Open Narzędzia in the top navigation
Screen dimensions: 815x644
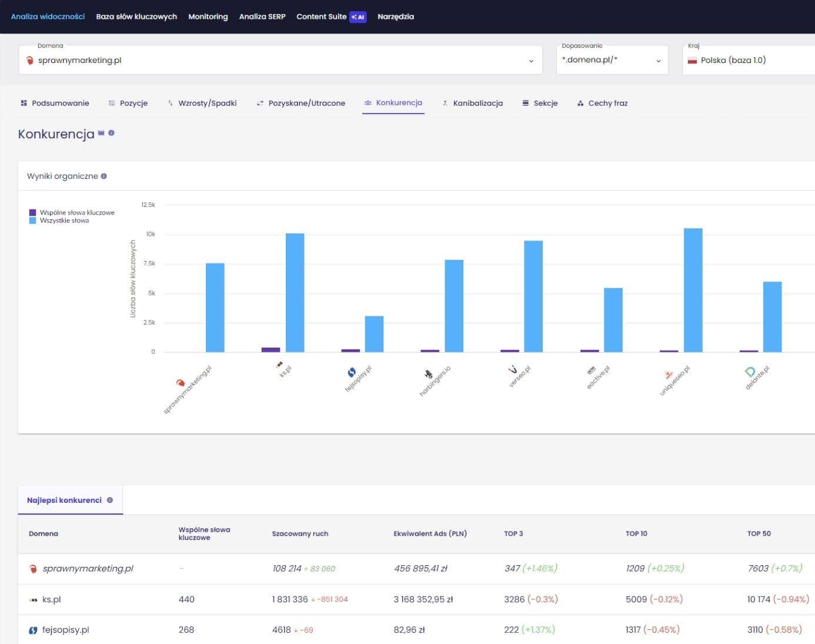coord(396,16)
